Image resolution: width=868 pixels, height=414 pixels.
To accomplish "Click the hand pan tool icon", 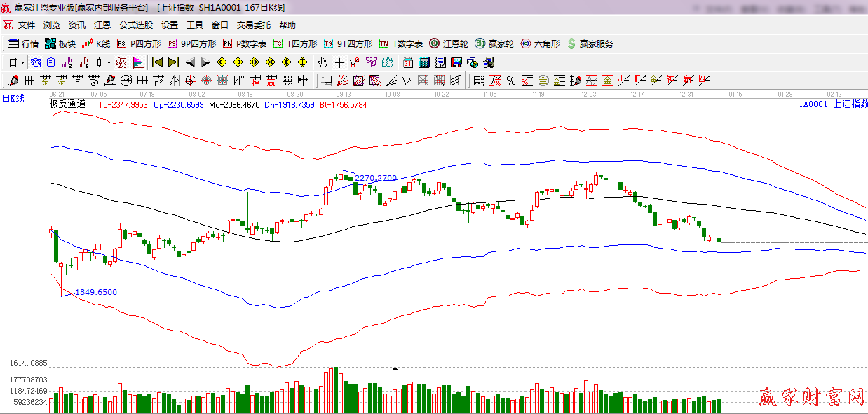I will [x=323, y=62].
